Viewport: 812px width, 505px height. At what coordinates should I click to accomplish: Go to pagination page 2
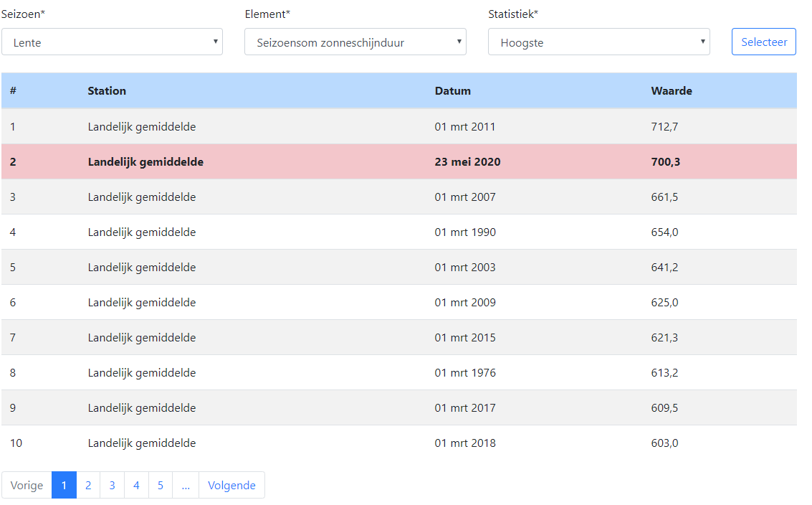tap(88, 485)
